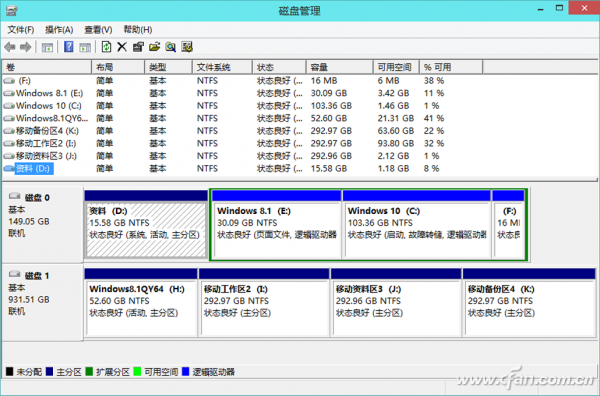Click the 21.31 GB free space cell
This screenshot has height=396, width=600.
396,119
